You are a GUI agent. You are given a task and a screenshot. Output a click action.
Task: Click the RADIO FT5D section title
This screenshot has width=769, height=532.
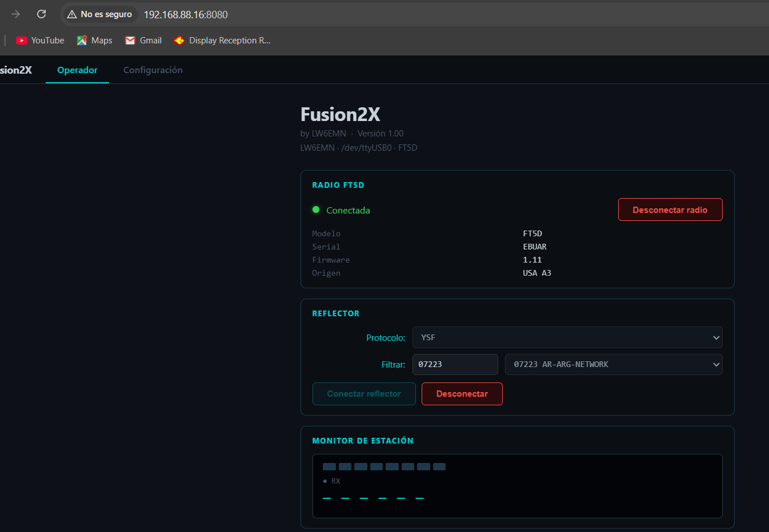click(x=338, y=185)
